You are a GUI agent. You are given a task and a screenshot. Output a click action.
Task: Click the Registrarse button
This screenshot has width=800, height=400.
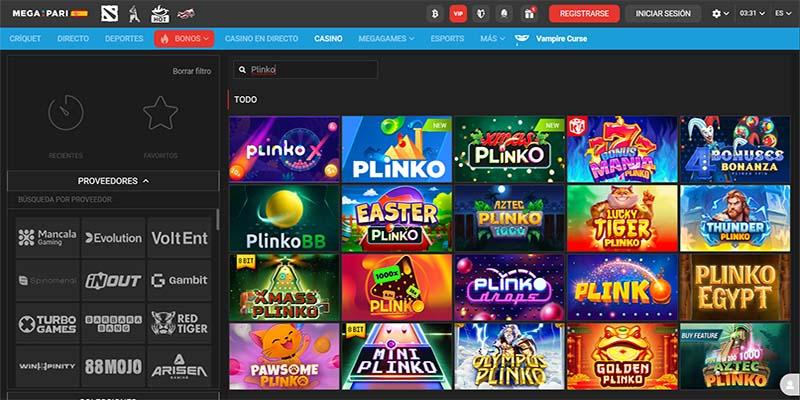(x=584, y=14)
